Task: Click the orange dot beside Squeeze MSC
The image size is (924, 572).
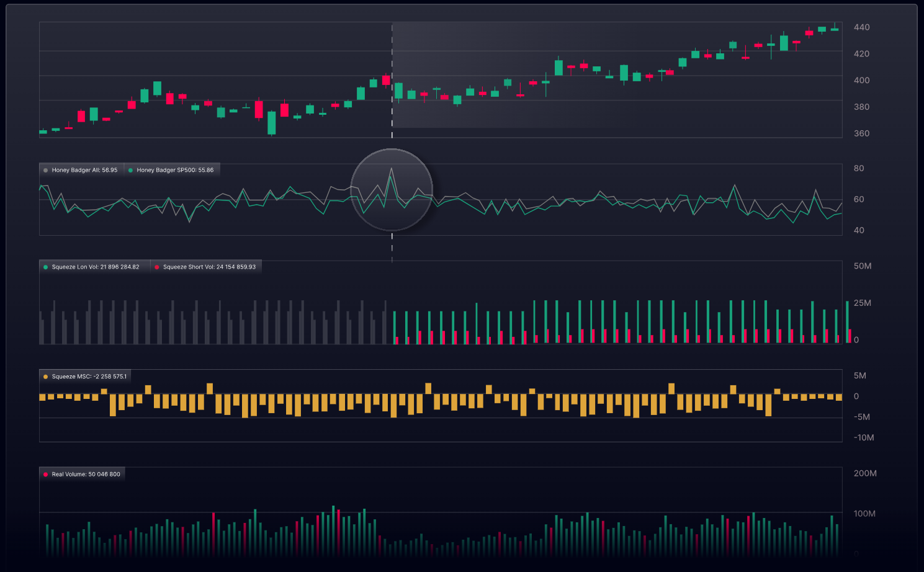Action: 45,377
